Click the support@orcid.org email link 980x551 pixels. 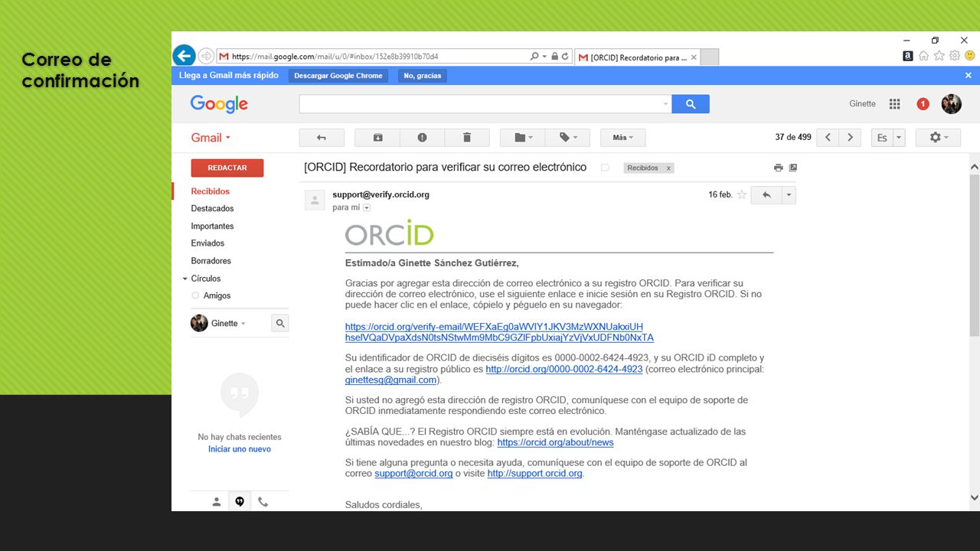pos(413,473)
